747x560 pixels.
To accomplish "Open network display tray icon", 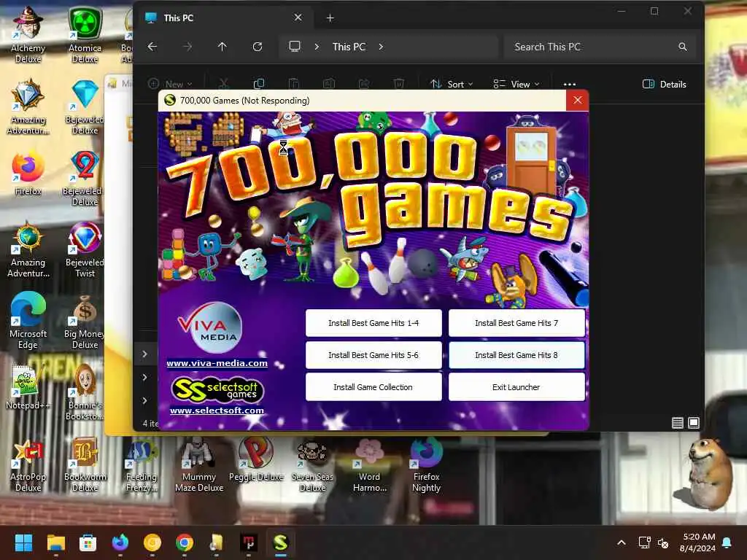I will (x=644, y=542).
